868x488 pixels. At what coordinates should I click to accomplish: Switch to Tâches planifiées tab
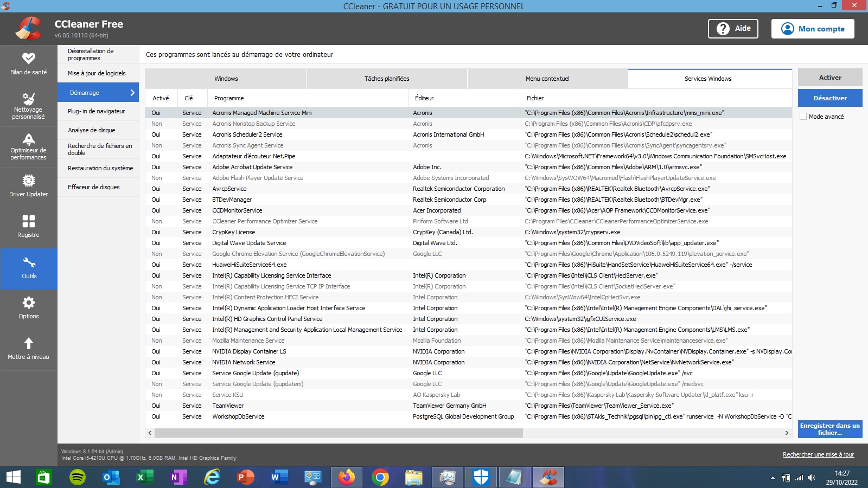pyautogui.click(x=387, y=79)
